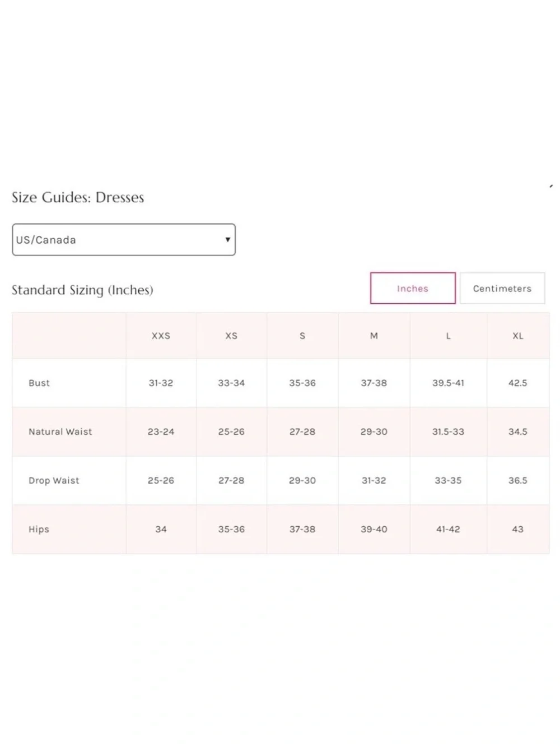560x747 pixels.
Task: Click the XL size column header
Action: pos(518,336)
